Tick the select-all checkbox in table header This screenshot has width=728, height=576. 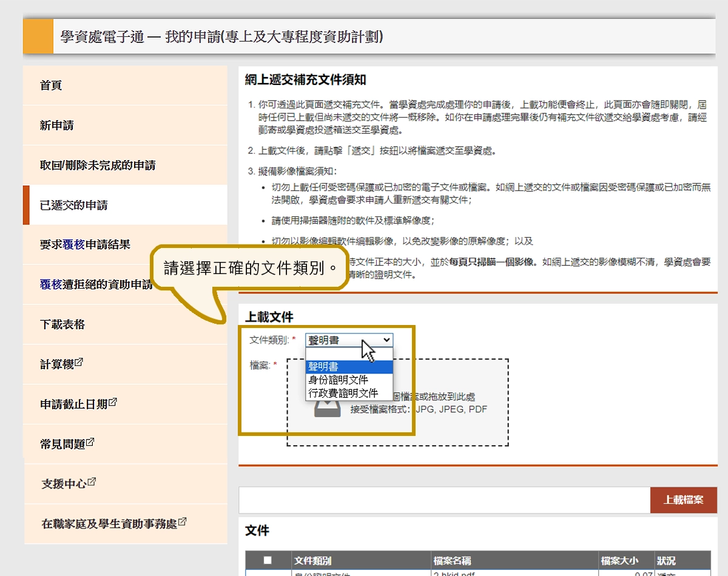(x=268, y=560)
